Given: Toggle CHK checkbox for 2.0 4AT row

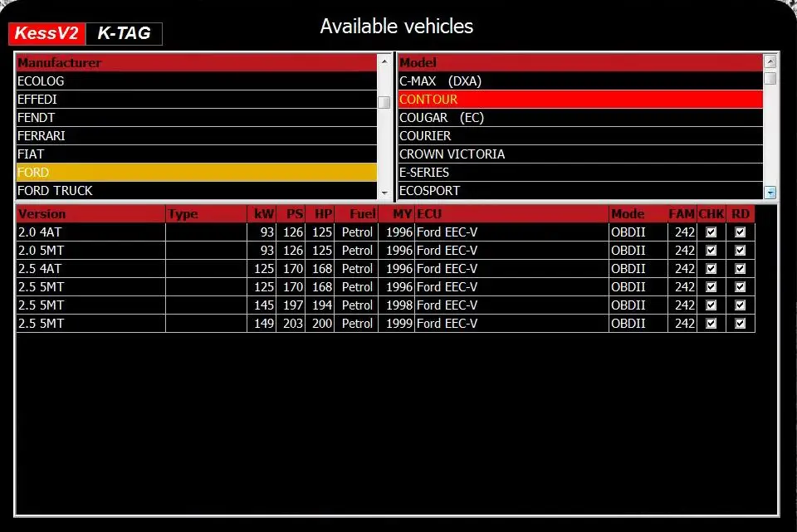Looking at the screenshot, I should (711, 232).
